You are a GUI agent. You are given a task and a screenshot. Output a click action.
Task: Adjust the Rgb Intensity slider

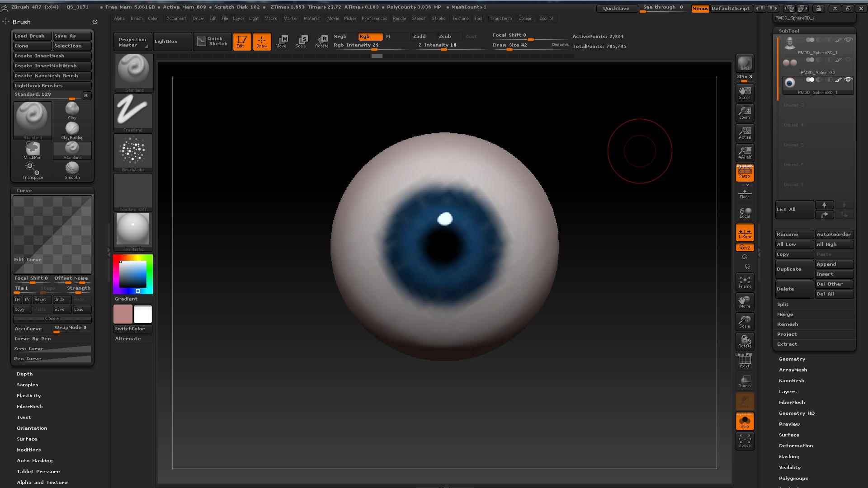(371, 46)
